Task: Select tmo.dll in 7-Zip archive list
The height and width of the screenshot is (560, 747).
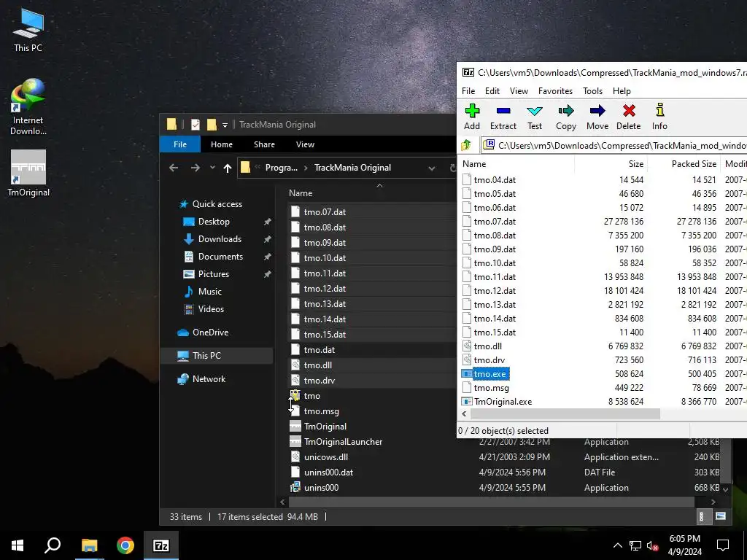Action: 488,346
